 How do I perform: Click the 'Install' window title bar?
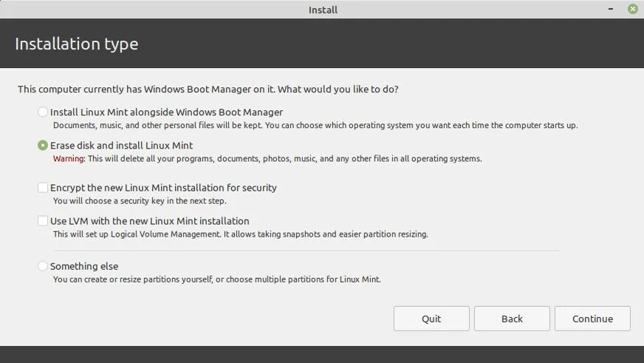point(323,10)
